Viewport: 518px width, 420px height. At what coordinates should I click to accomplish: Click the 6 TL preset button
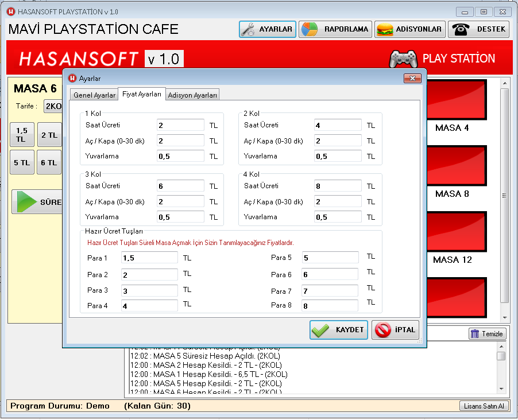(49, 162)
